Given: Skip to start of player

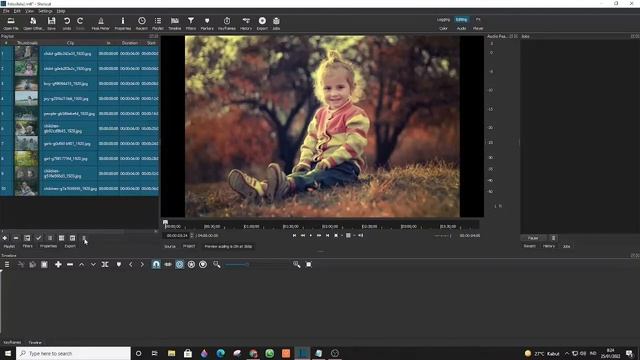Looking at the screenshot, I should (x=294, y=236).
